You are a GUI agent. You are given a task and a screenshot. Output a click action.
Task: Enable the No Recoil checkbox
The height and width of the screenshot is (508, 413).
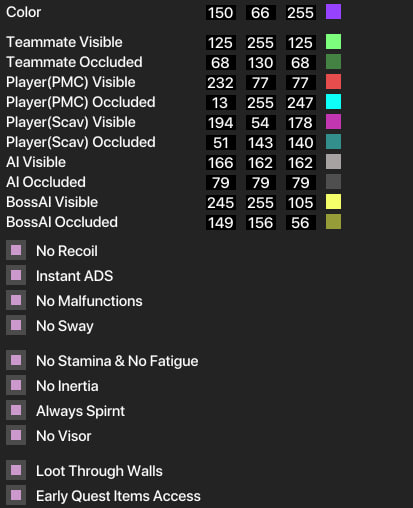click(x=16, y=250)
